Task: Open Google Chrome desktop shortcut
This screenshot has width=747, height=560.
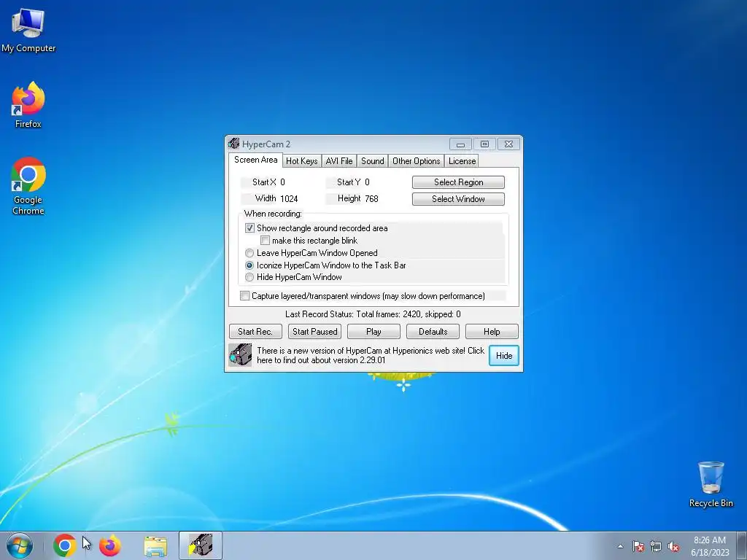Action: coord(28,186)
